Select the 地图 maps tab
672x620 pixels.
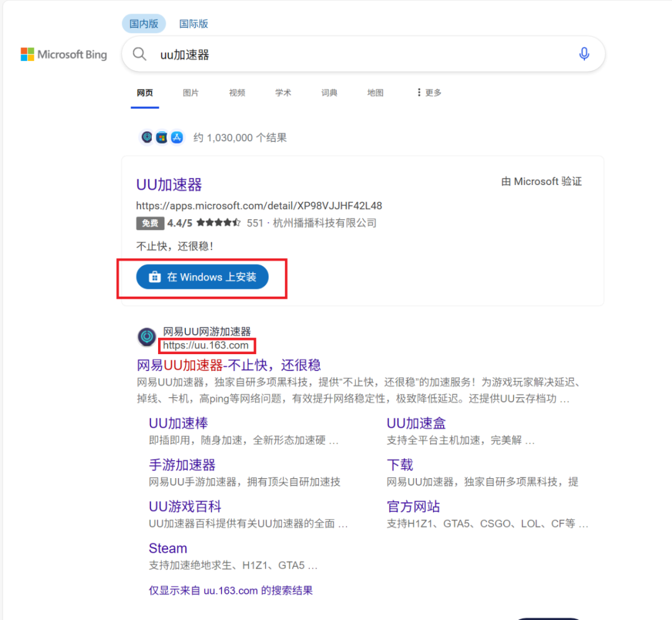coord(375,93)
